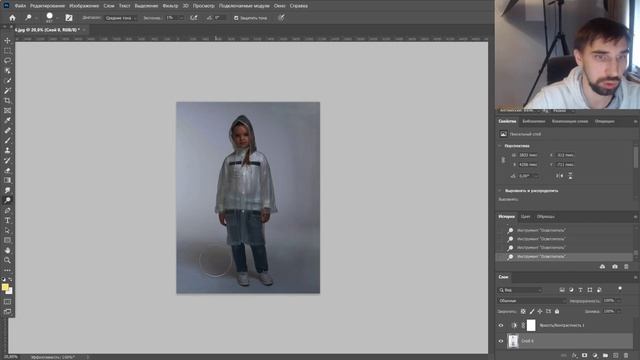Viewport: 640px width, 360px height.
Task: Toggle lock all padlock icon
Action: tap(557, 311)
